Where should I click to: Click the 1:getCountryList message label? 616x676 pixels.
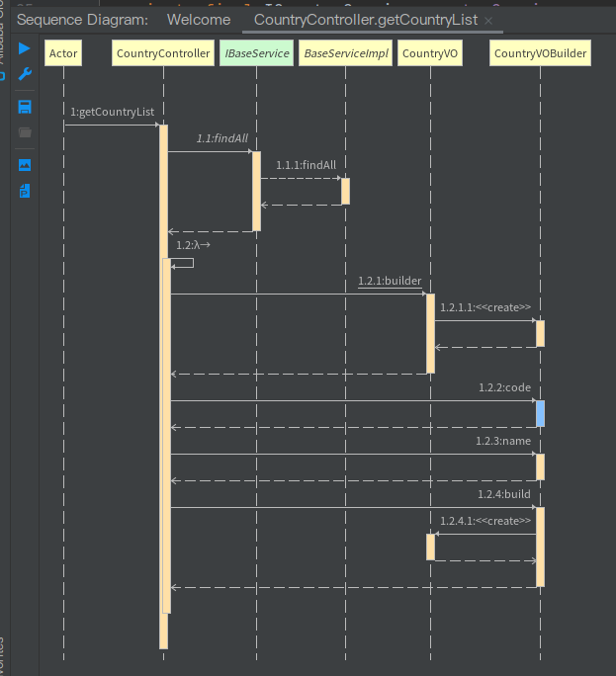coord(112,112)
